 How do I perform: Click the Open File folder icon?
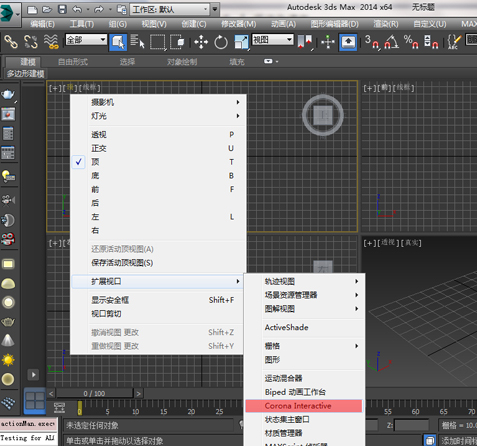pyautogui.click(x=47, y=10)
